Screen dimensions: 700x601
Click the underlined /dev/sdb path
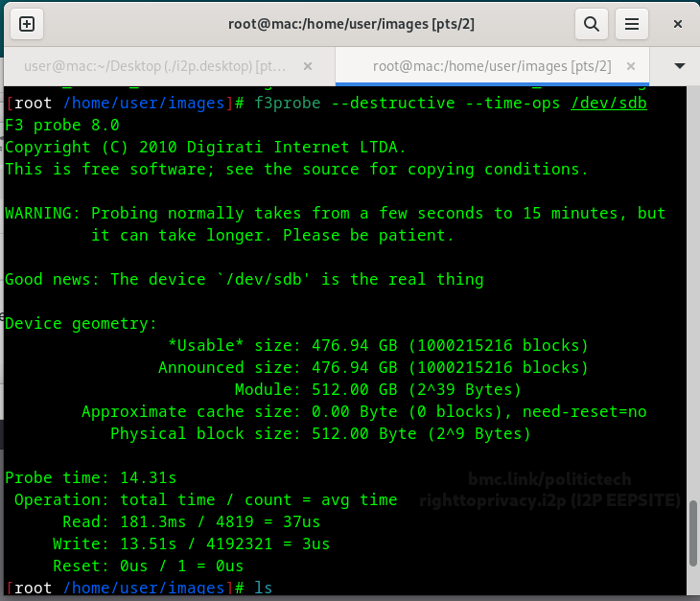click(x=609, y=103)
